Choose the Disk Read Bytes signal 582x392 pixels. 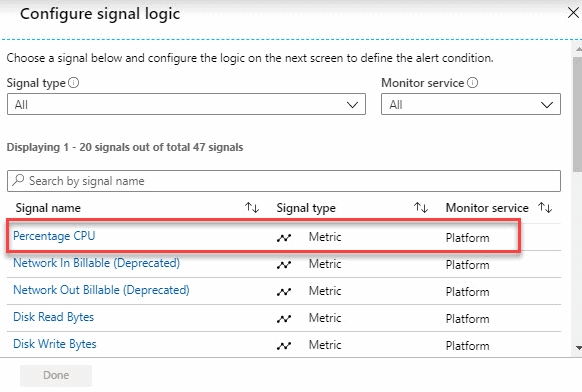click(x=53, y=317)
